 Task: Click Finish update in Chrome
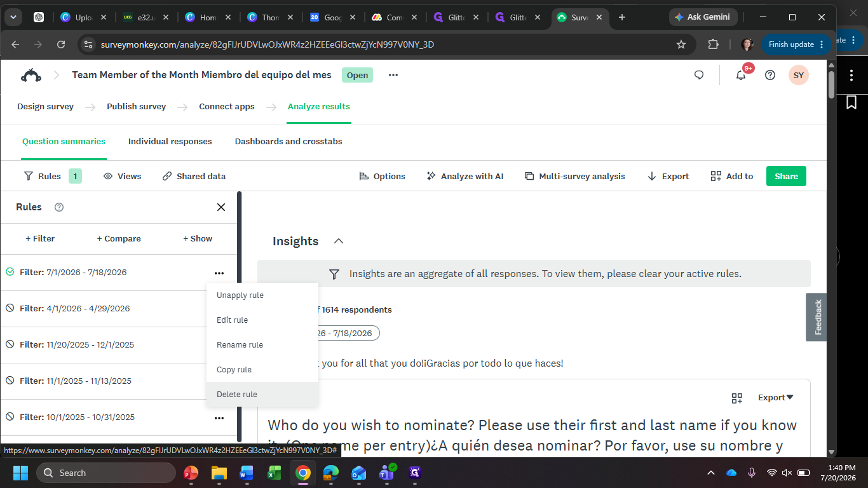click(796, 44)
